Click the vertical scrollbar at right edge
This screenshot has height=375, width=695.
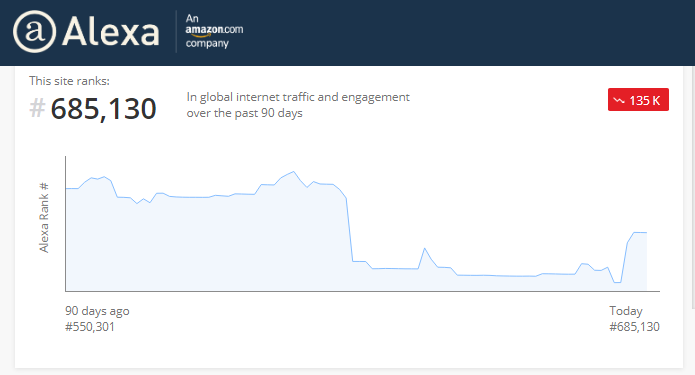[693, 188]
